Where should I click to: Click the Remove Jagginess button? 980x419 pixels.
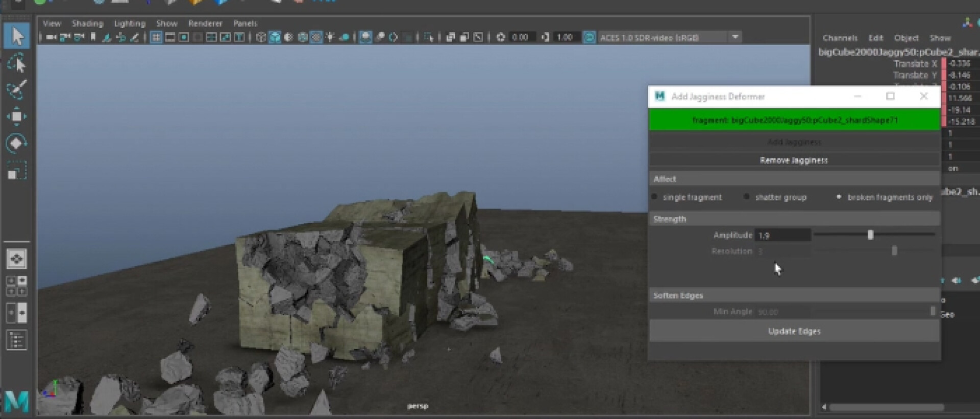(794, 160)
